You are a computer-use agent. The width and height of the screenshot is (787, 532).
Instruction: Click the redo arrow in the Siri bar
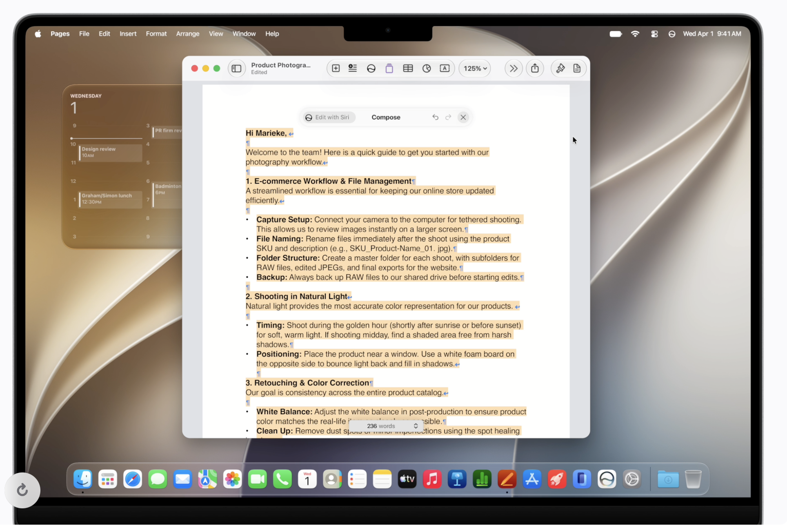click(448, 117)
